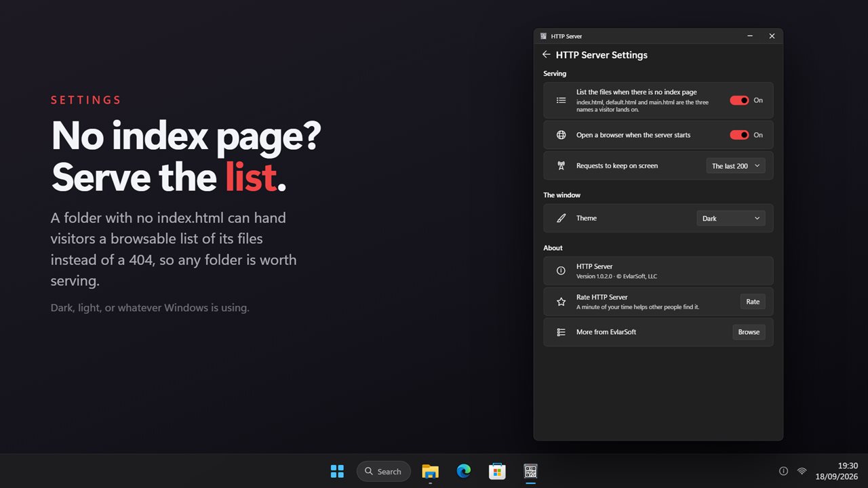Click the star icon beside Rate HTTP Server

tap(561, 302)
